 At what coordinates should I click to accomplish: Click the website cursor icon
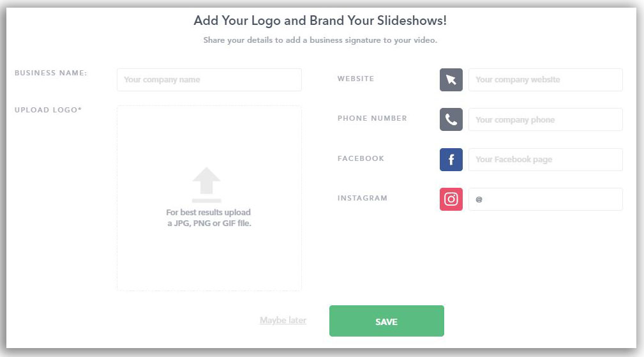[x=451, y=80]
